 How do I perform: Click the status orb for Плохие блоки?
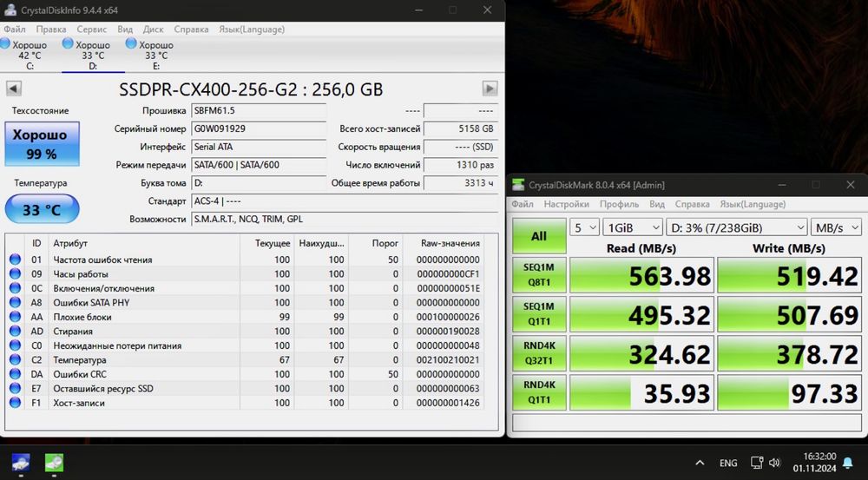click(15, 317)
